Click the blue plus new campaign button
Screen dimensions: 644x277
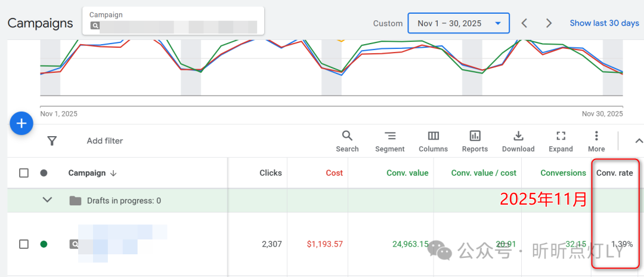coord(21,124)
